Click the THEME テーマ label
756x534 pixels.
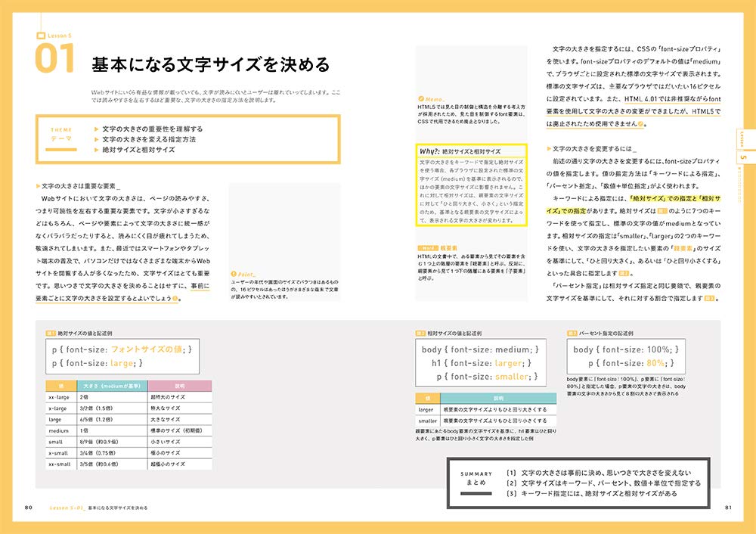point(61,135)
